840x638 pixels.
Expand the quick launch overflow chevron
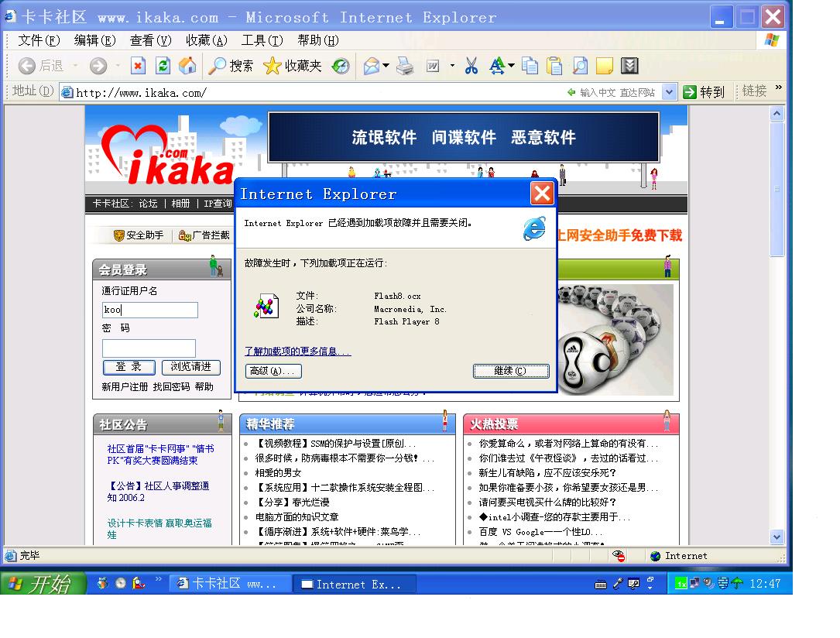(159, 578)
